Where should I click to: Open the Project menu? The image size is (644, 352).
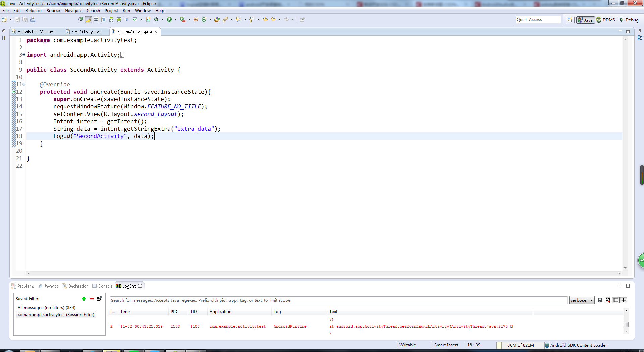111,11
